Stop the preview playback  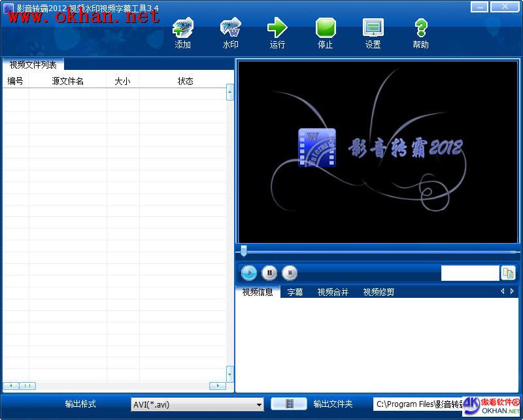tap(290, 273)
